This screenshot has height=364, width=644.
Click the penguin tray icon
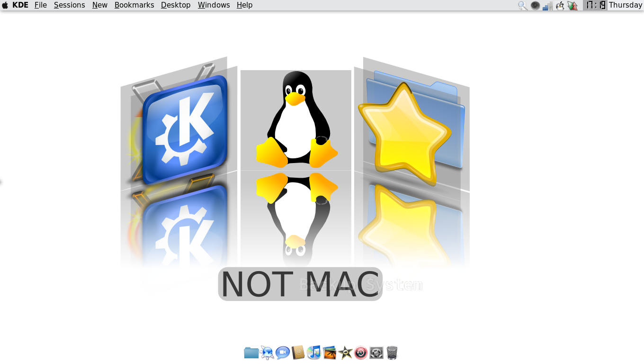click(560, 6)
